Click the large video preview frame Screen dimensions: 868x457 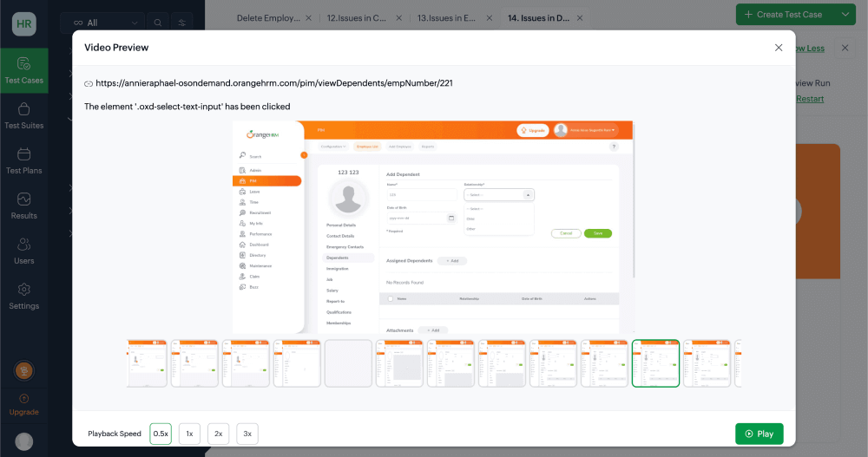pos(433,227)
